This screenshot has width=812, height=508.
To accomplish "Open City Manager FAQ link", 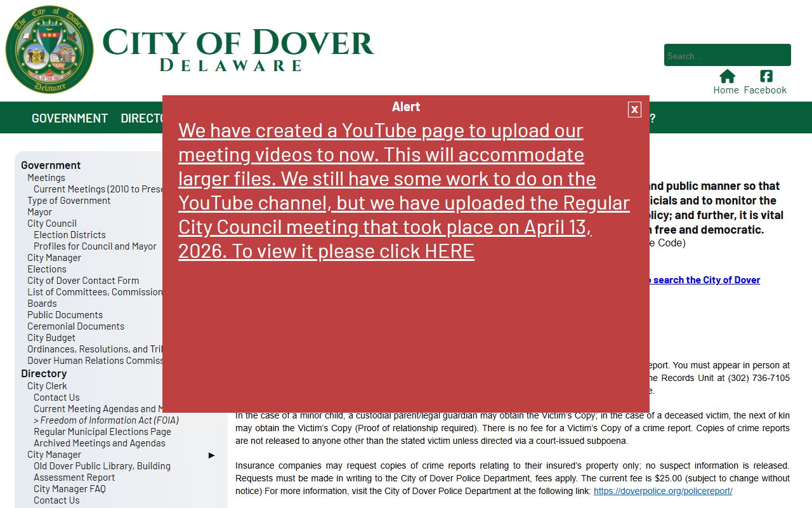I will coord(70,489).
